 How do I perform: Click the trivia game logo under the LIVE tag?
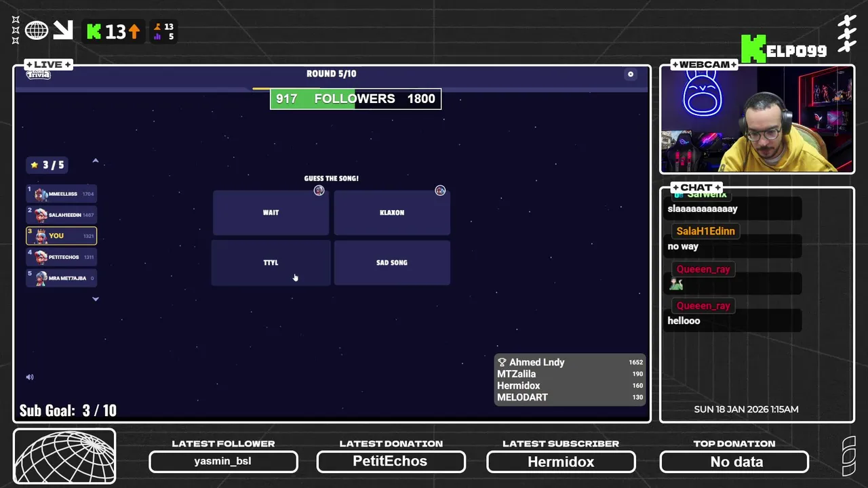point(39,75)
